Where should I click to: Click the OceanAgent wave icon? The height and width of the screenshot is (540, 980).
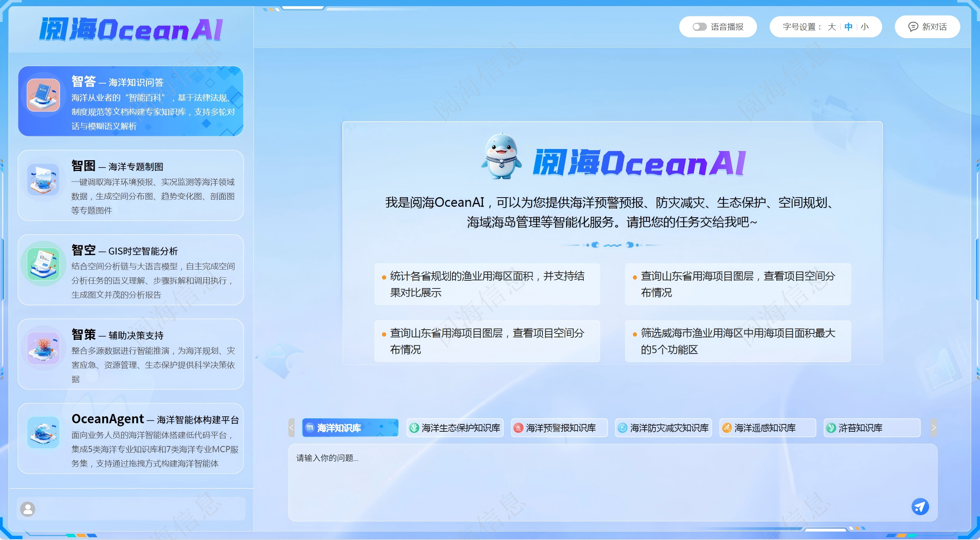pos(44,432)
